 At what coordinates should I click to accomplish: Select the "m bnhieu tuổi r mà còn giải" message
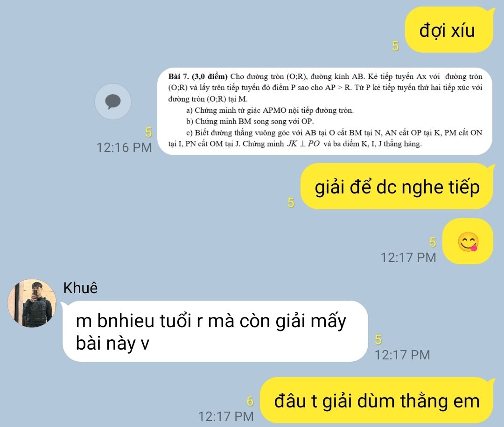pos(215,331)
